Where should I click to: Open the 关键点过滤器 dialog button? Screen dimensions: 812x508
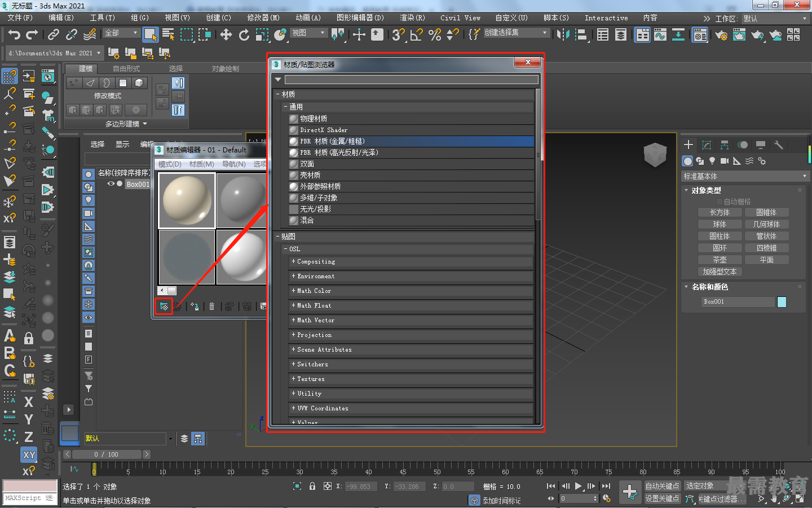722,499
